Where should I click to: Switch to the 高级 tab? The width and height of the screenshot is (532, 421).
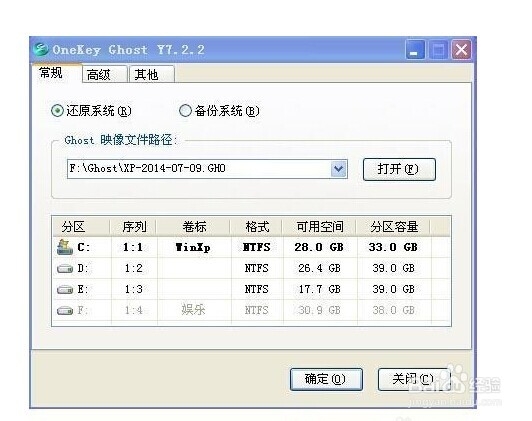[x=104, y=74]
